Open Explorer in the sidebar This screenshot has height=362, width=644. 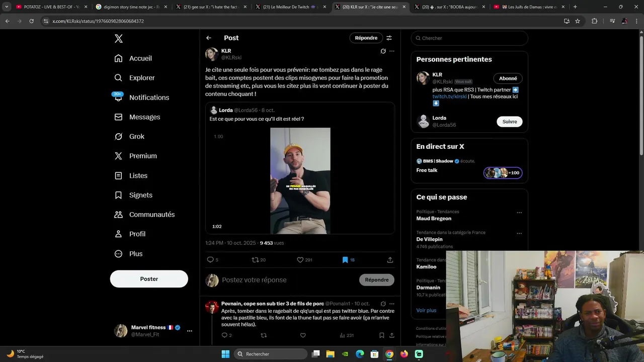coord(135,78)
